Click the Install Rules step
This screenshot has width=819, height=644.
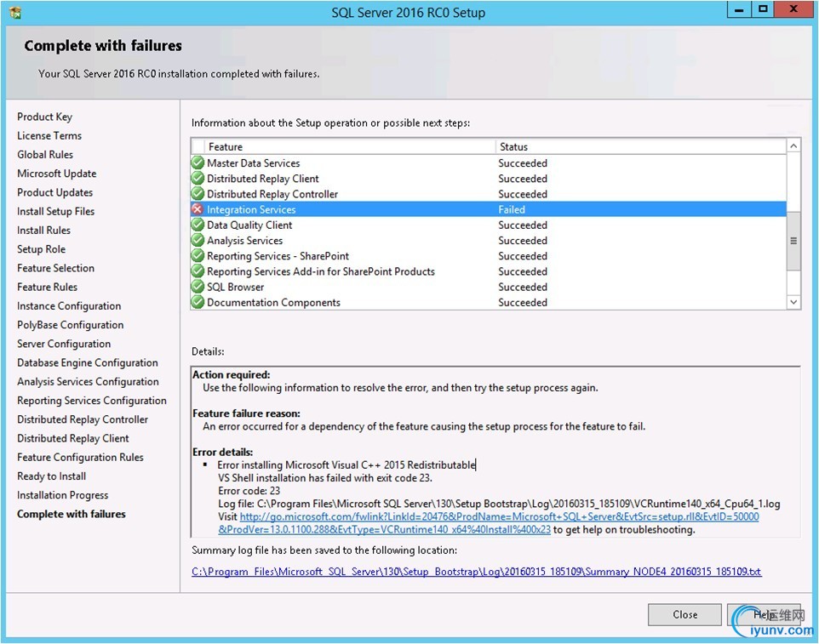43,231
